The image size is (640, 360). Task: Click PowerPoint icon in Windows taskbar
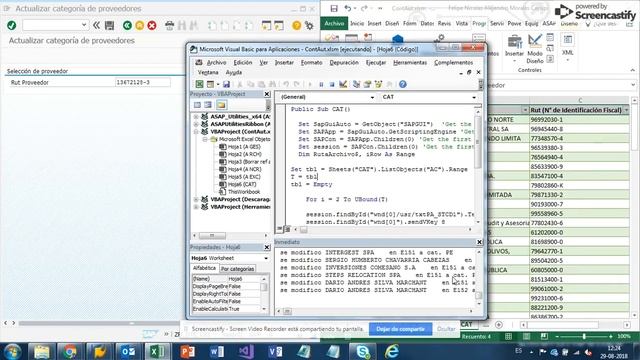pyautogui.click(x=187, y=351)
